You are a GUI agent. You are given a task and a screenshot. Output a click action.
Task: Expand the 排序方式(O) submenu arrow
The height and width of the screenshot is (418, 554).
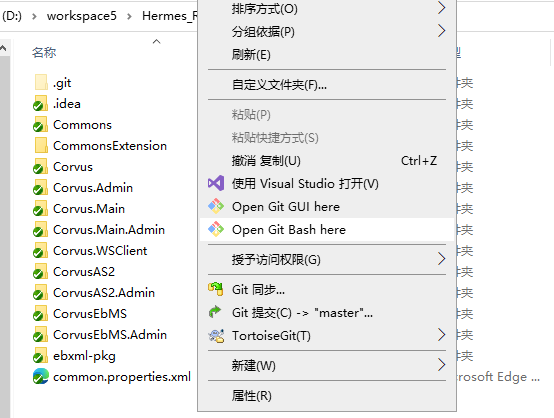tap(442, 8)
